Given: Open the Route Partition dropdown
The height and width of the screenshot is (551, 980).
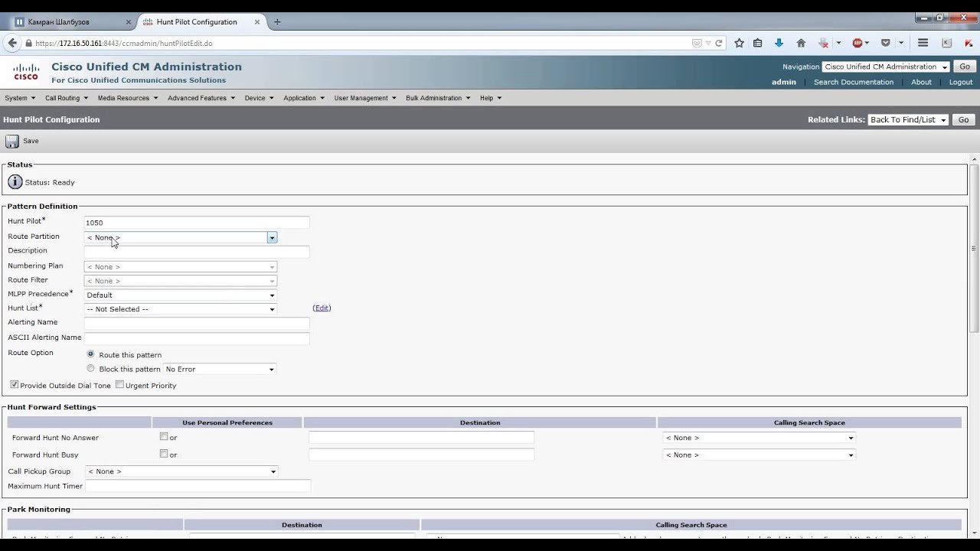Looking at the screenshot, I should (180, 237).
